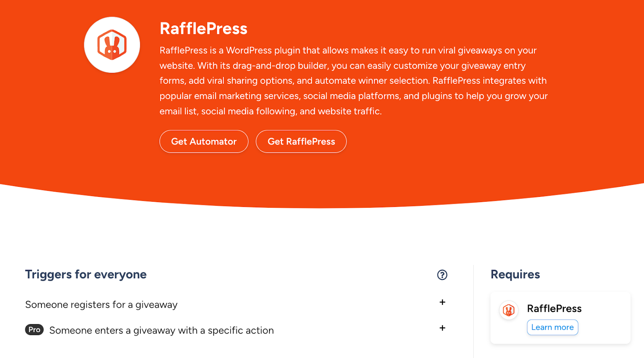The image size is (644, 358).
Task: Select 'Someone enters a giveaway with a specific action' text
Action: (x=161, y=331)
